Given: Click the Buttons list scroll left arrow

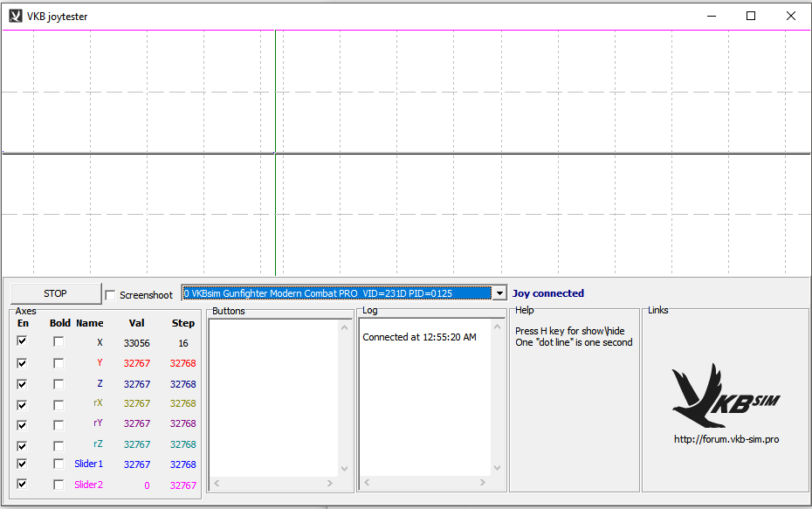Looking at the screenshot, I should [217, 483].
